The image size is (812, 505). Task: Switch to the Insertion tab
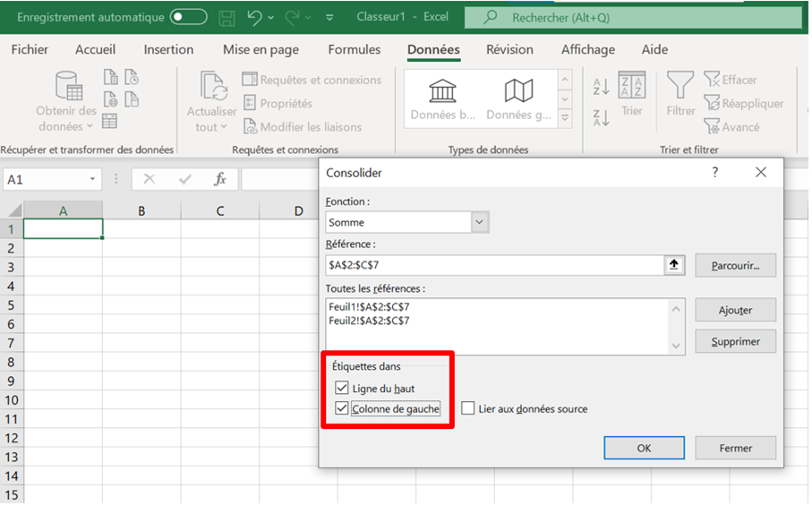click(168, 50)
